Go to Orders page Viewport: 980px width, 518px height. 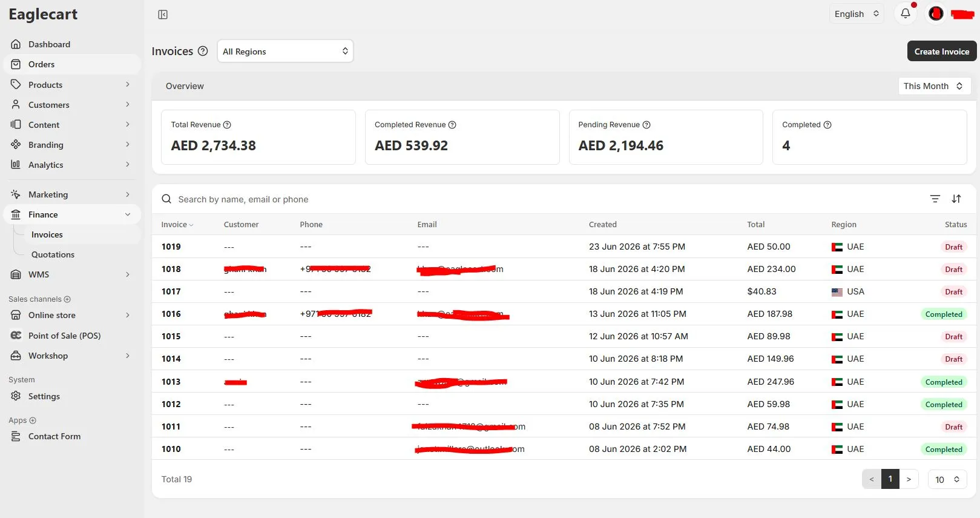41,64
